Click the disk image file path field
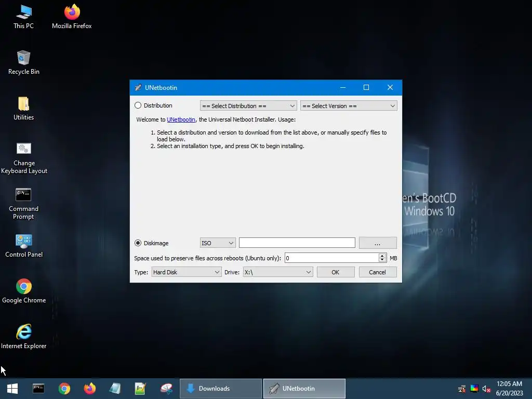Image resolution: width=532 pixels, height=399 pixels. coord(297,243)
